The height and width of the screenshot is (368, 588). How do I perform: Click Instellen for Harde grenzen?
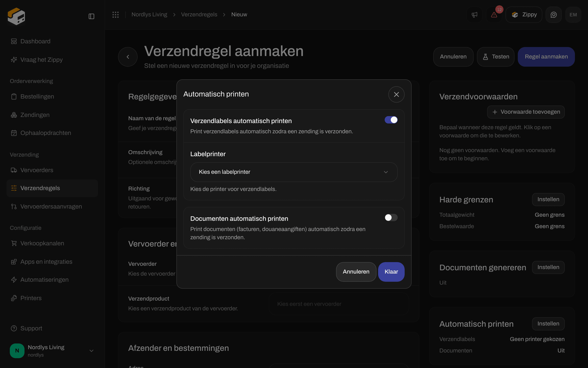click(x=548, y=200)
